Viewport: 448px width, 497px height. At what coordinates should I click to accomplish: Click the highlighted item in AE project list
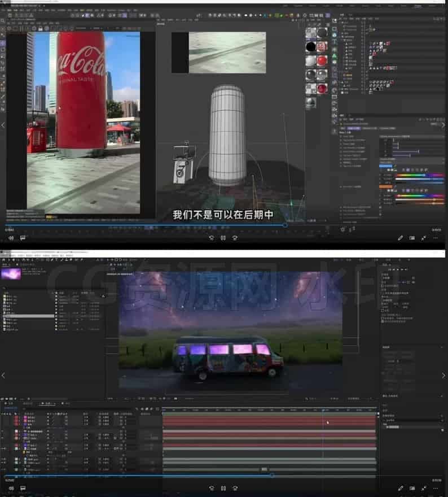pos(29,316)
